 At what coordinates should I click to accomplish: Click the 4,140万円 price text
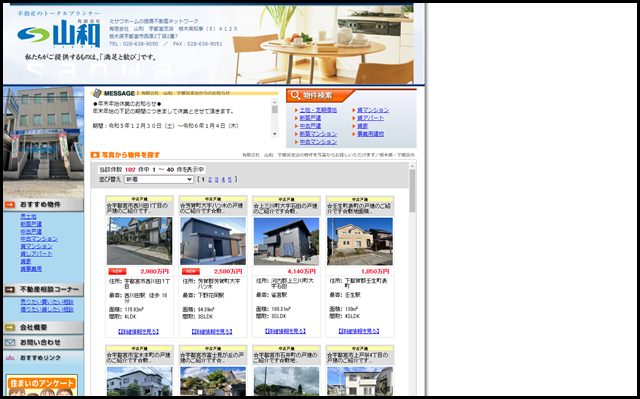[x=302, y=271]
